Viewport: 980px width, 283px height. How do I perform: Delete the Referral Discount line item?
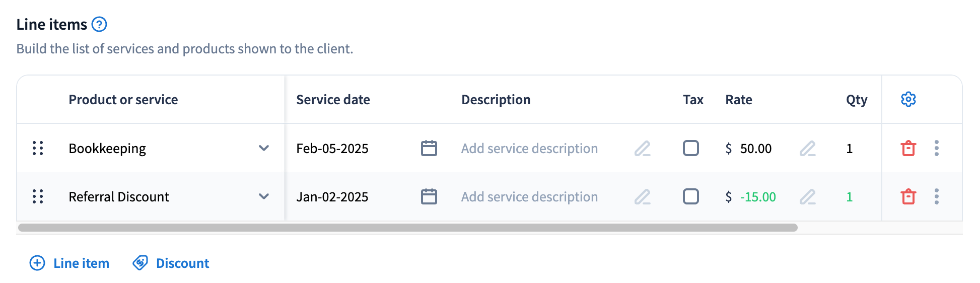tap(908, 196)
